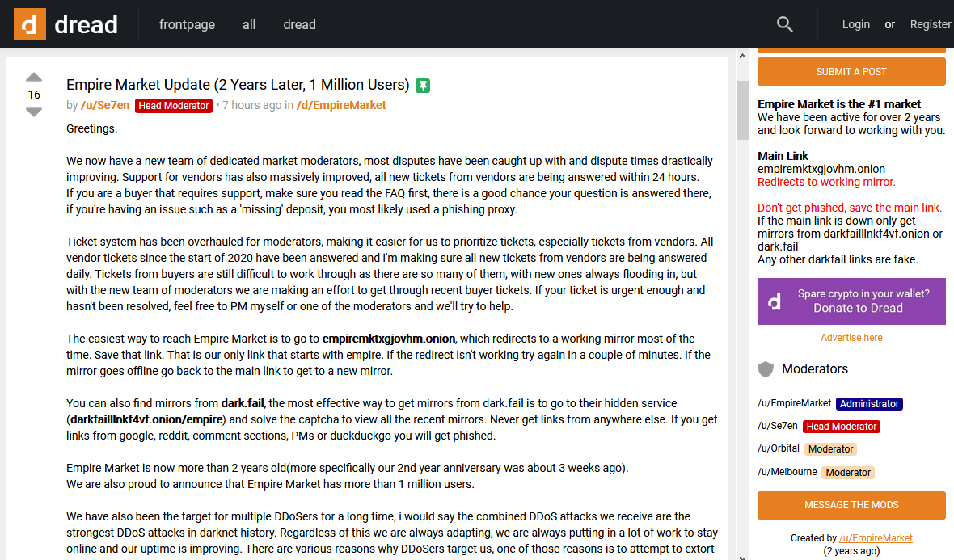Click bold empiremktxgjovhm.onion text in post

pyautogui.click(x=389, y=339)
